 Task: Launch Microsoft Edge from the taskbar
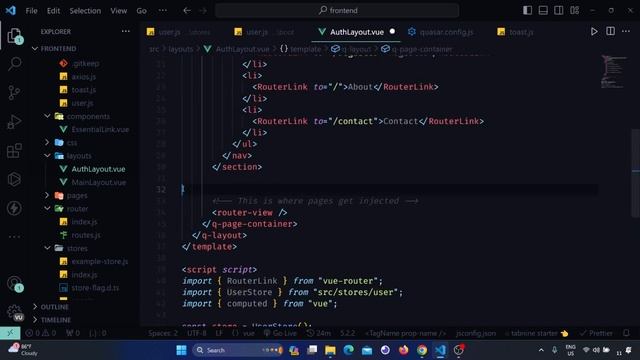coord(349,350)
